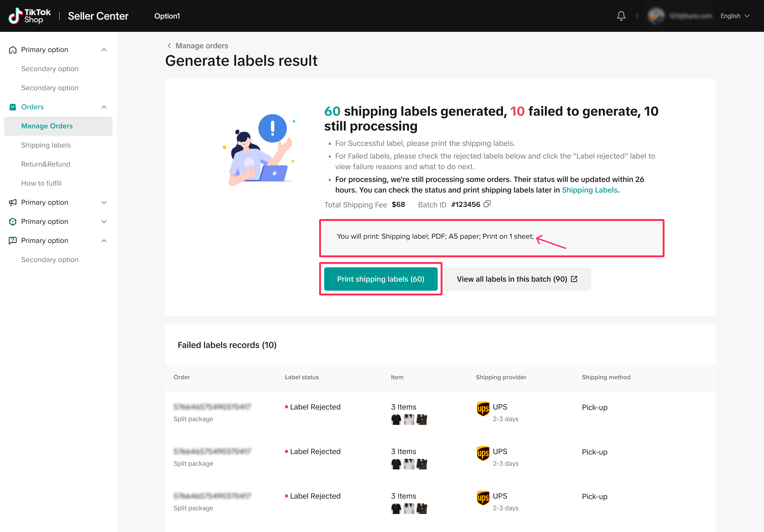
Task: Click the back arrow beside Manage orders
Action: click(169, 46)
